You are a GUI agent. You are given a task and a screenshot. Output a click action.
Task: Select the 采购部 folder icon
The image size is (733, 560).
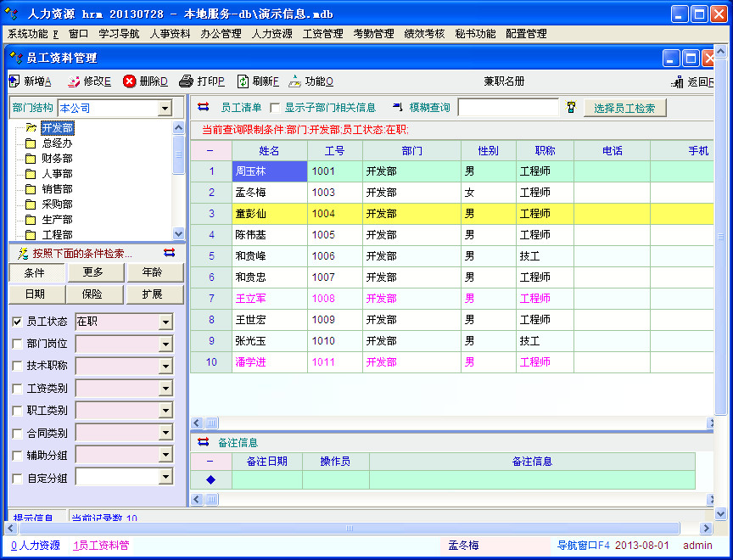pos(31,204)
